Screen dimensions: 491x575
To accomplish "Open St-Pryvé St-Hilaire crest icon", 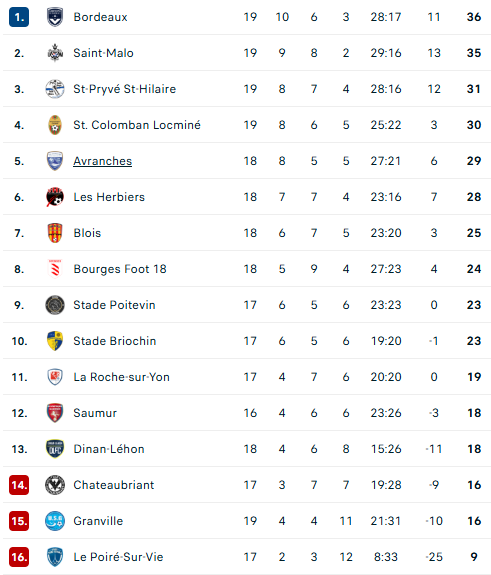I will click(x=55, y=89).
